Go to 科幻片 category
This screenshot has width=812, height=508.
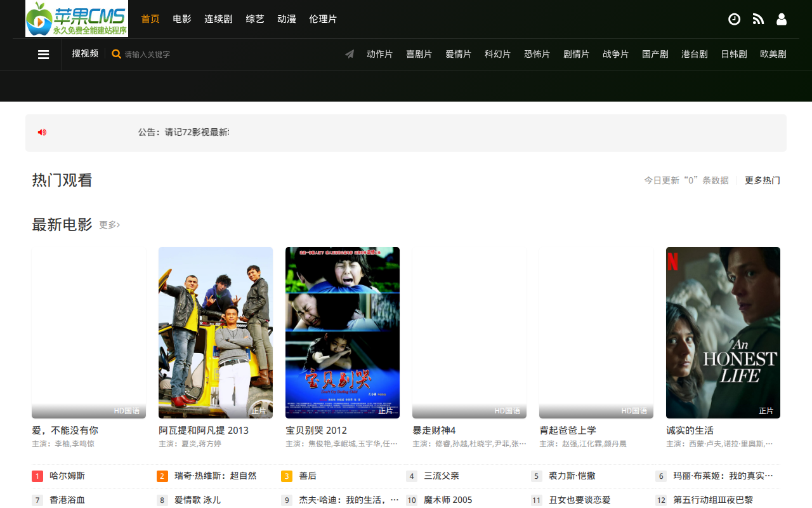pyautogui.click(x=498, y=54)
